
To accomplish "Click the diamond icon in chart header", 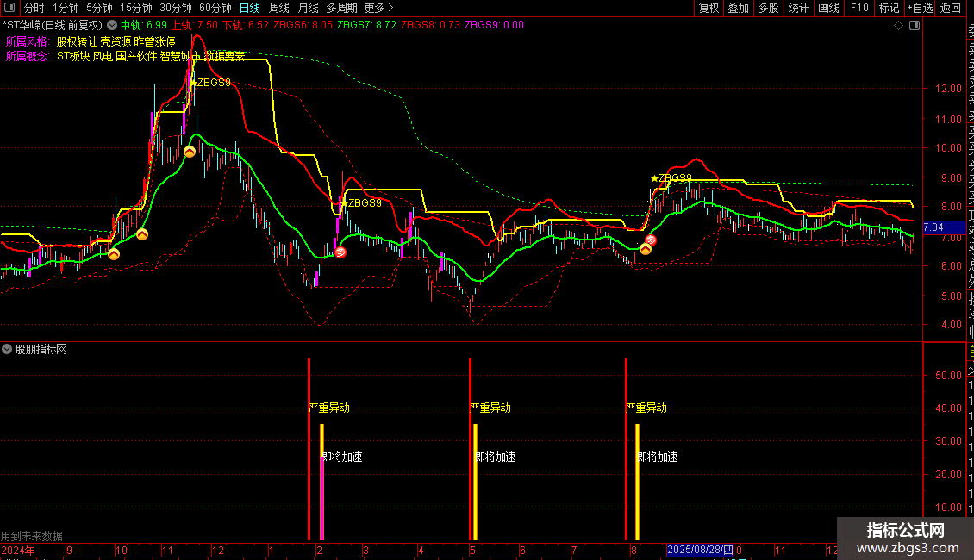I will tap(898, 26).
